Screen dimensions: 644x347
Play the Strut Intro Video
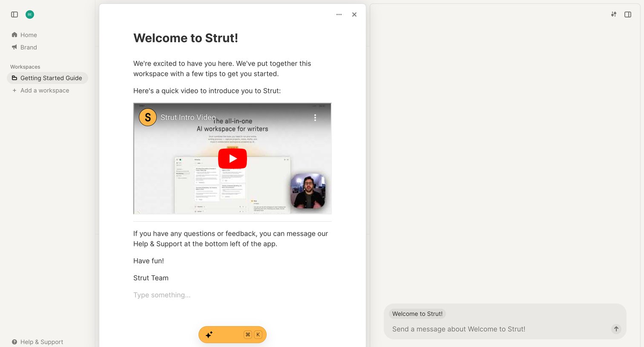tap(233, 159)
